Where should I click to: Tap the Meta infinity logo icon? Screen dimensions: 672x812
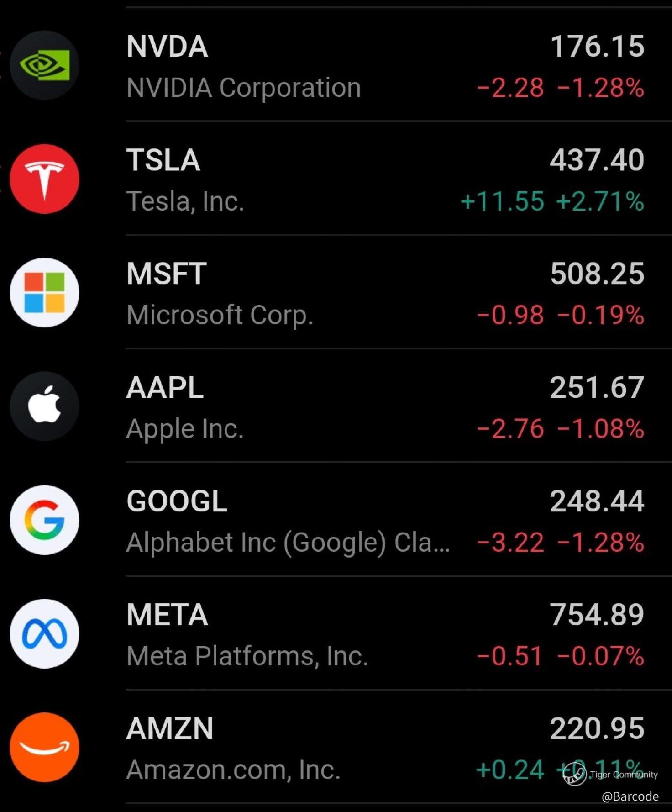44,633
